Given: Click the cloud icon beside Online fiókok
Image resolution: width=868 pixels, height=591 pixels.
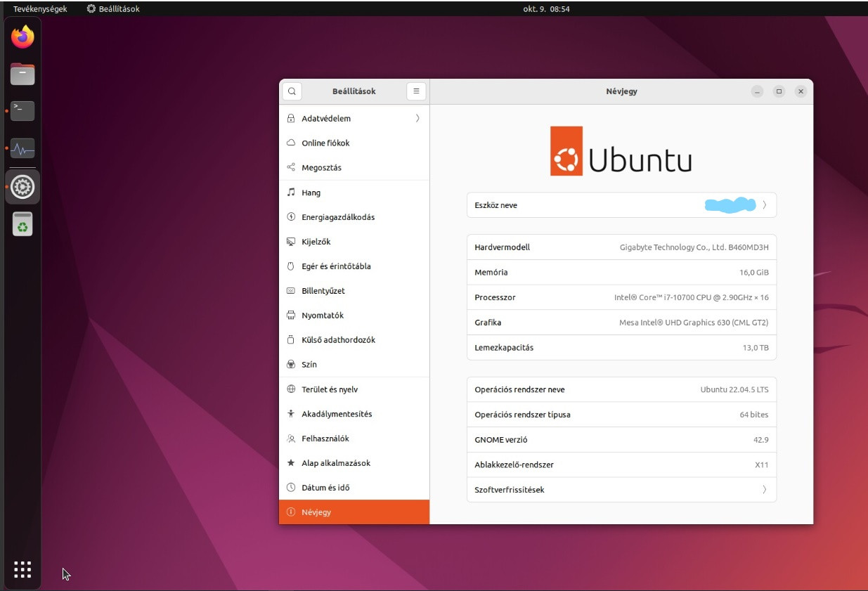Looking at the screenshot, I should click(x=291, y=143).
